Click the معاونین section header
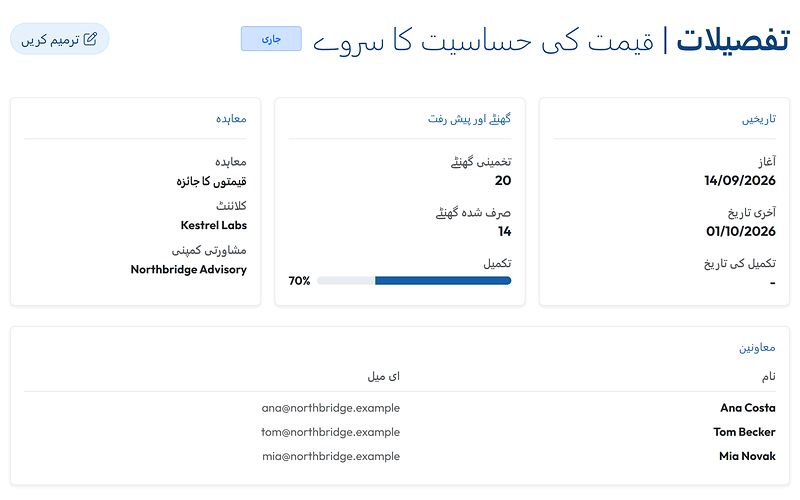This screenshot has width=800, height=500. click(x=757, y=347)
